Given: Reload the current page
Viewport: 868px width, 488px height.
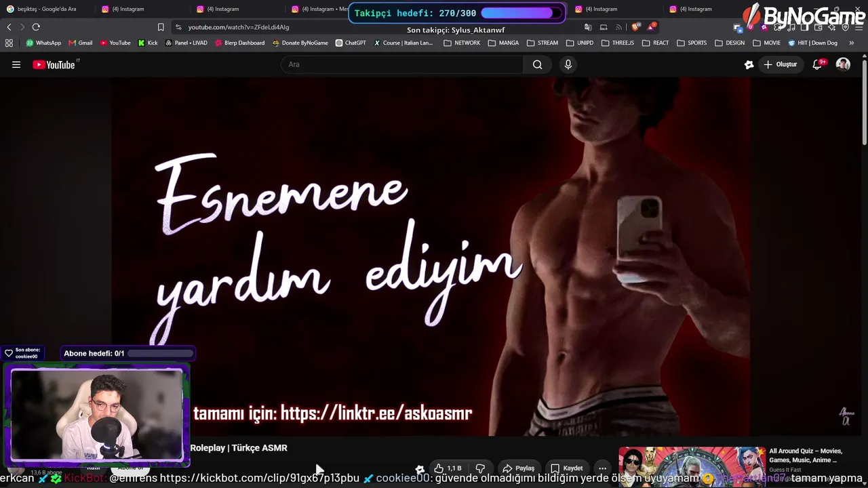Looking at the screenshot, I should click(36, 27).
